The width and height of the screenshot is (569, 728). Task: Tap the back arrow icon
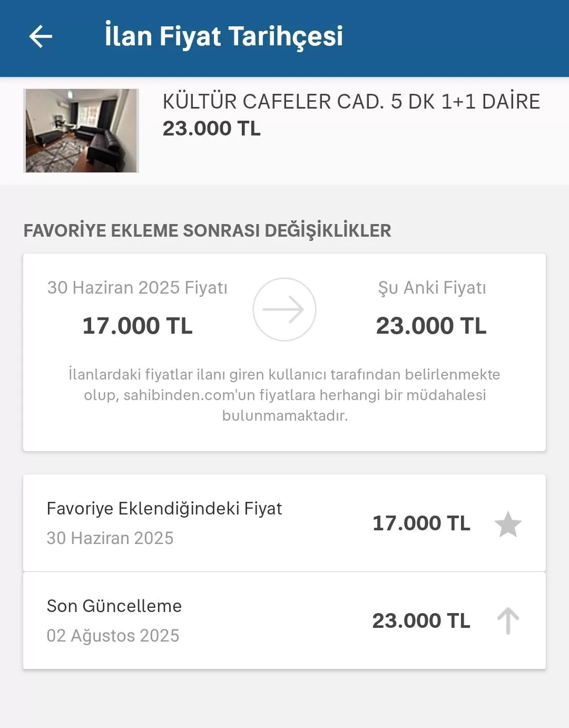click(x=41, y=36)
